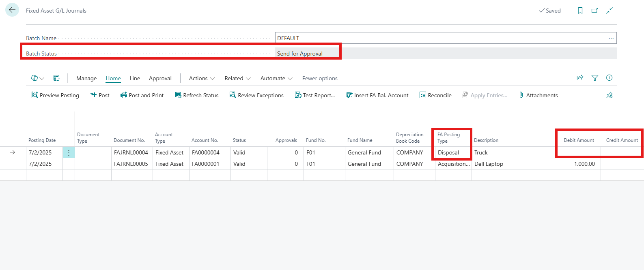Select the Home tab
Image resolution: width=644 pixels, height=270 pixels.
113,78
